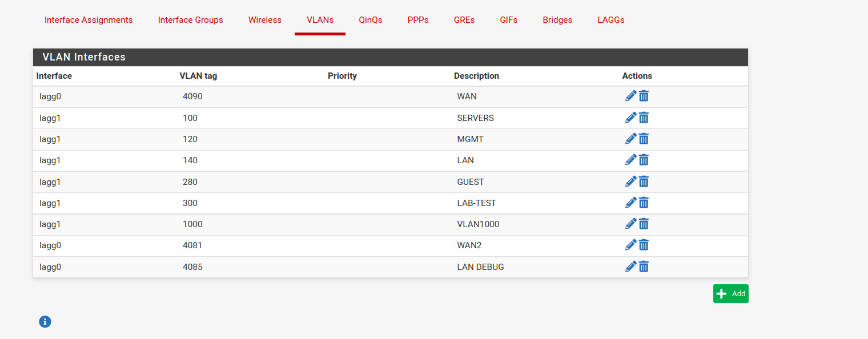The width and height of the screenshot is (868, 339).
Task: Open the QinQs tab
Action: [x=371, y=20]
